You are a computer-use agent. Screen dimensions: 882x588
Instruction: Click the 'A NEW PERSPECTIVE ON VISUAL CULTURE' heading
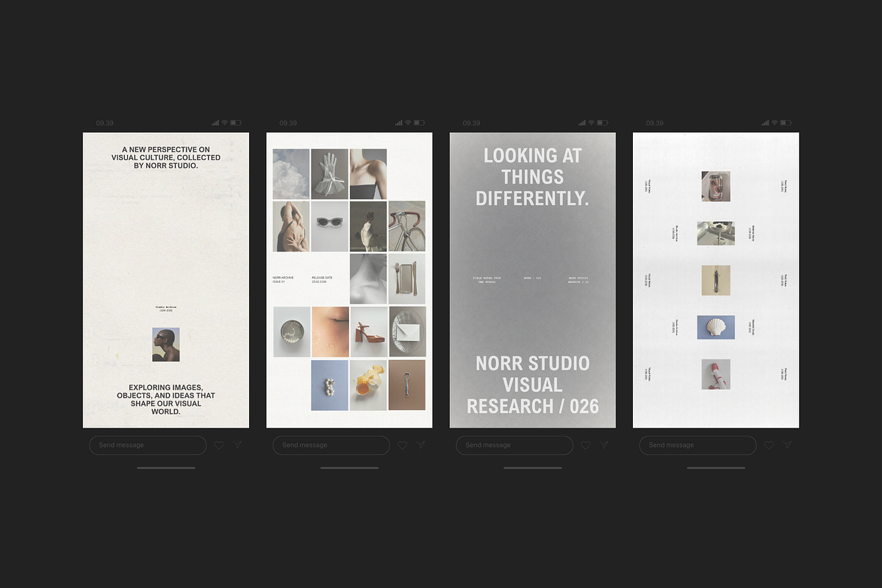[166, 158]
